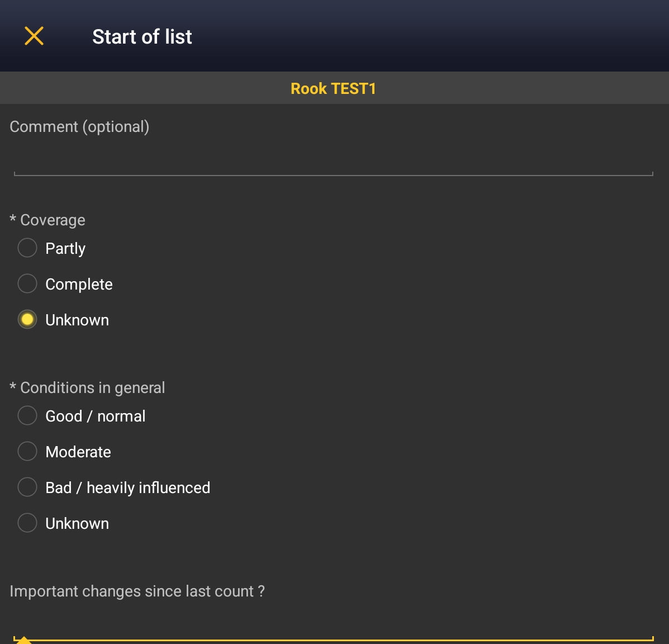Click the yellow text cursor handle
669x644 pixels.
(x=23, y=641)
